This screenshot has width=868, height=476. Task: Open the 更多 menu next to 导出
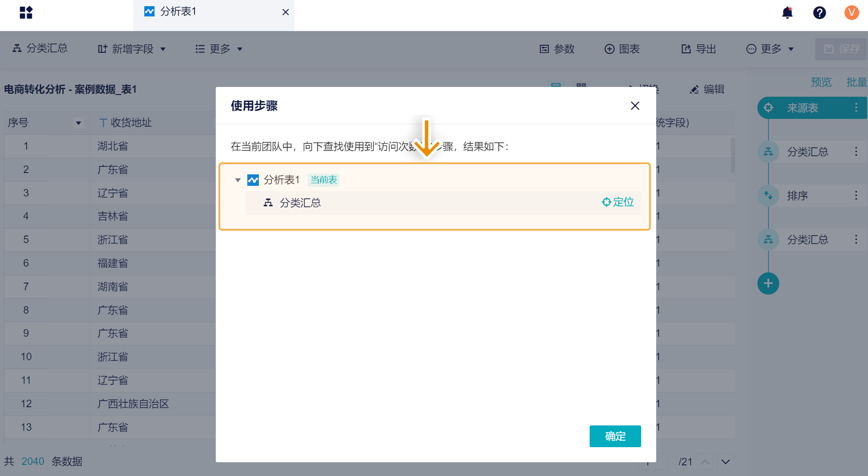770,49
